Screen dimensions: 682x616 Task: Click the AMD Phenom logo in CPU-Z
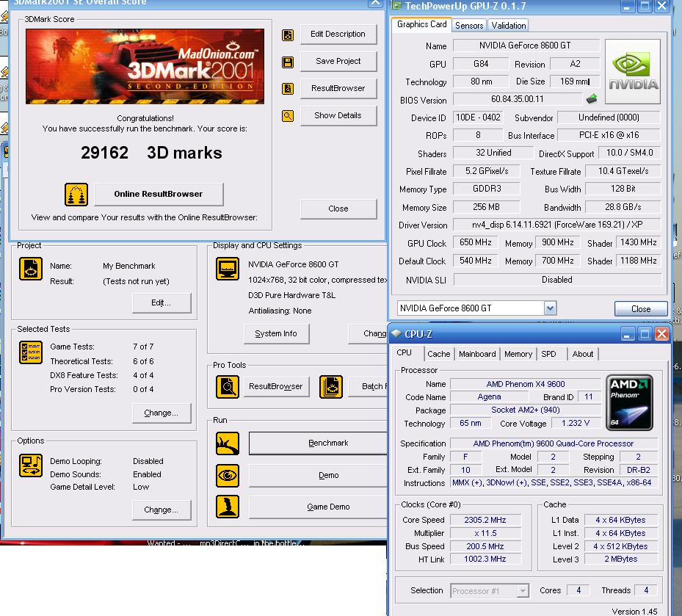click(x=629, y=402)
